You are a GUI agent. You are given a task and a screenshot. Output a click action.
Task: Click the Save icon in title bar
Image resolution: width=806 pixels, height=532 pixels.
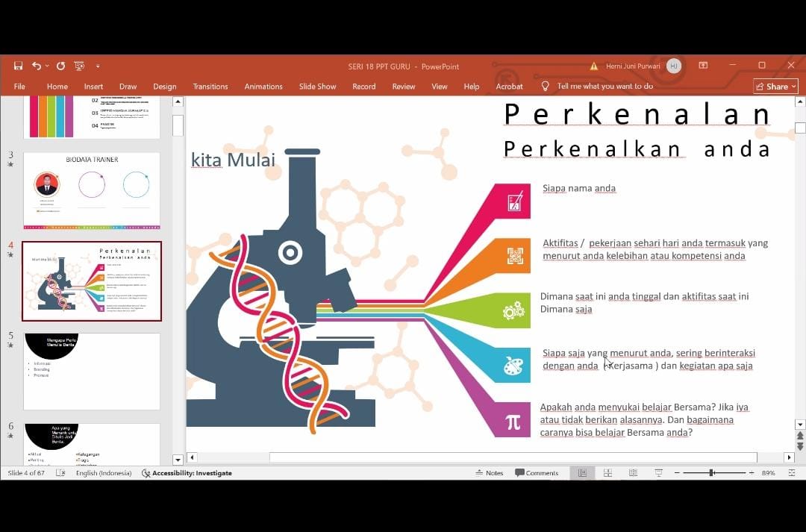[x=18, y=66]
